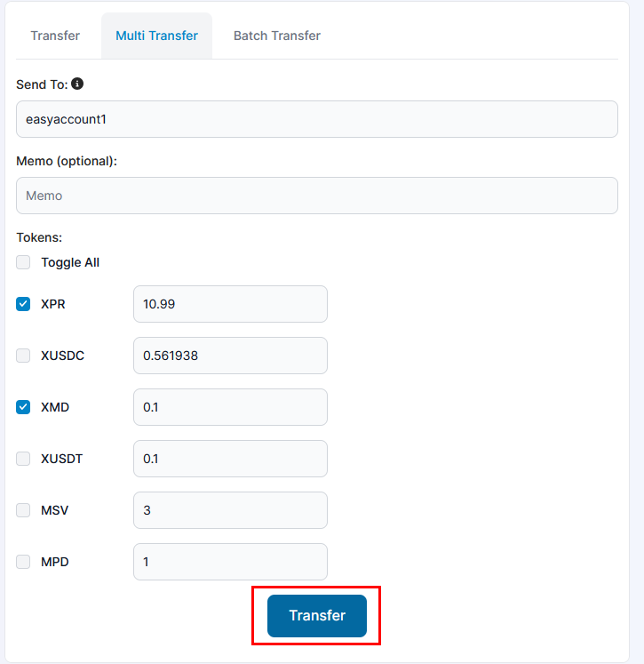Click the MSV amount box
The image size is (644, 664).
click(230, 510)
